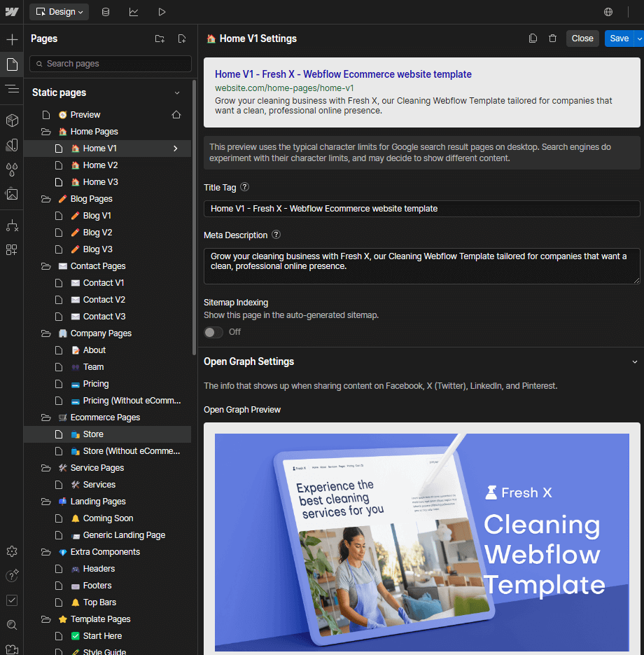
Task: Click the Title Tag input field
Action: [421, 209]
